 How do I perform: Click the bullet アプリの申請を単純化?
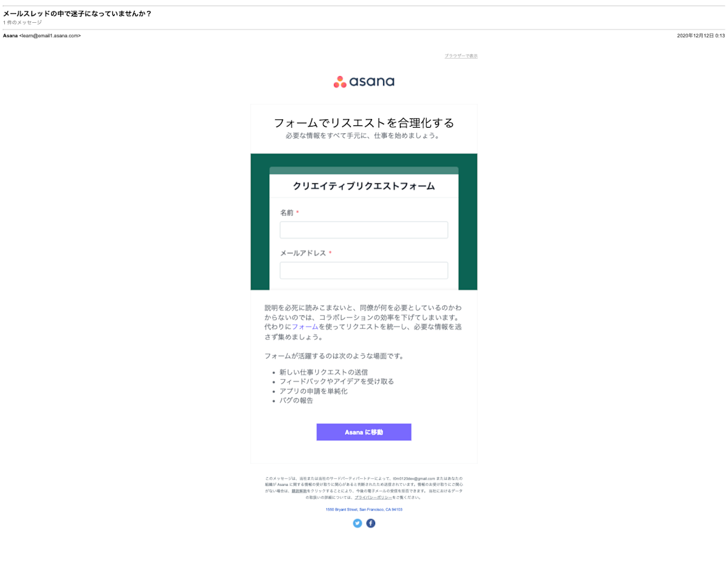(x=313, y=391)
